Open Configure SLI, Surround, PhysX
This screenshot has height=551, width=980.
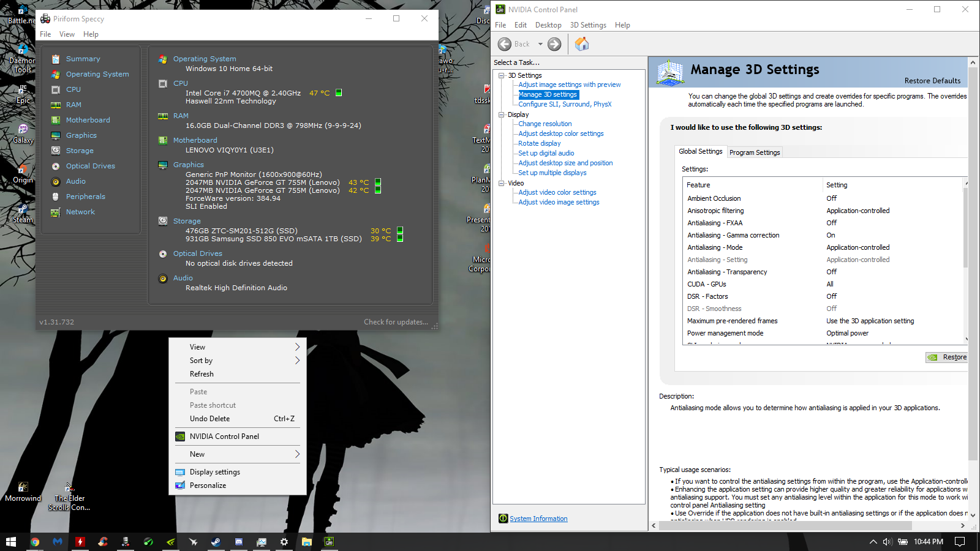click(x=565, y=105)
